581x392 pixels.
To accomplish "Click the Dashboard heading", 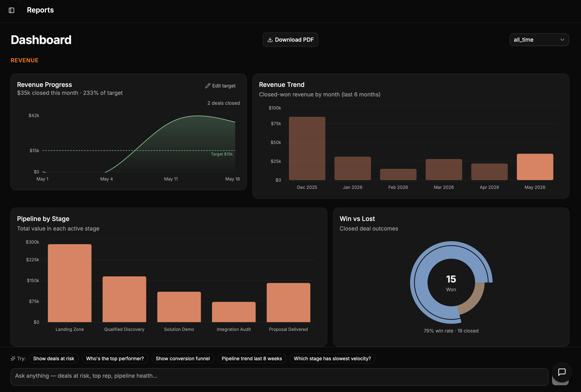I will (x=41, y=40).
